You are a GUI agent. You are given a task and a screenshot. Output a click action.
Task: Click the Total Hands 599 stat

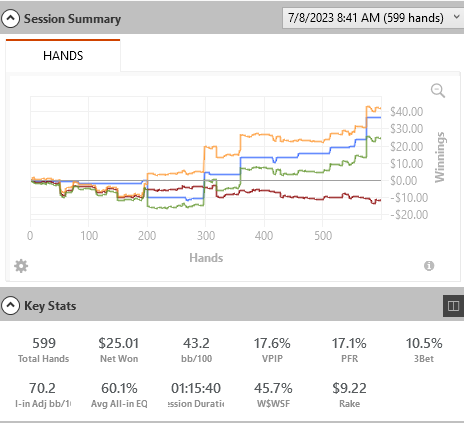click(x=44, y=350)
